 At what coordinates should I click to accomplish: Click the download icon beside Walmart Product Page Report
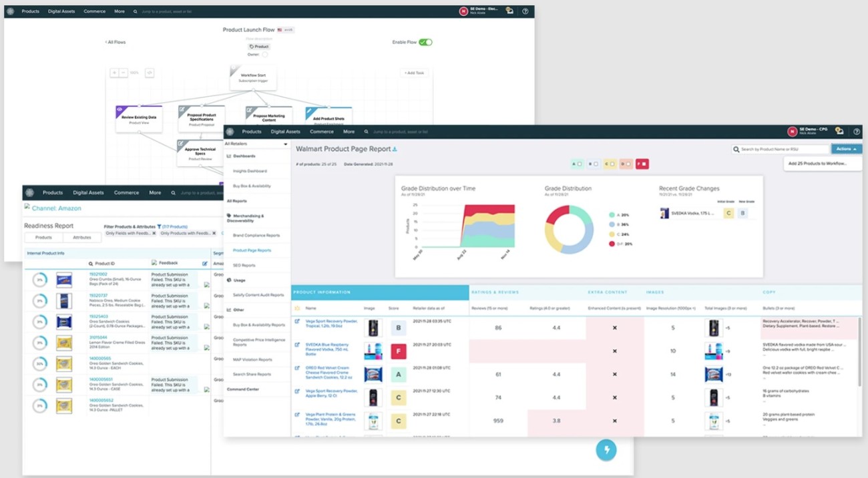coord(394,150)
